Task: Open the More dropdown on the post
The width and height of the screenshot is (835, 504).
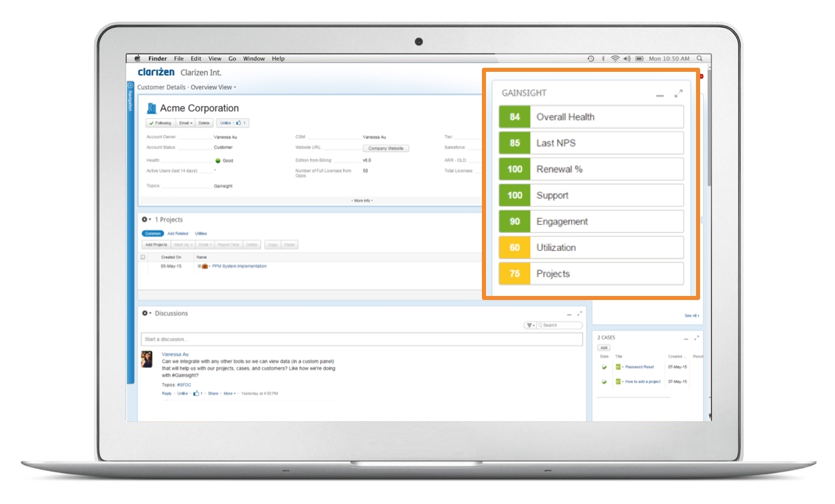Action: (229, 393)
